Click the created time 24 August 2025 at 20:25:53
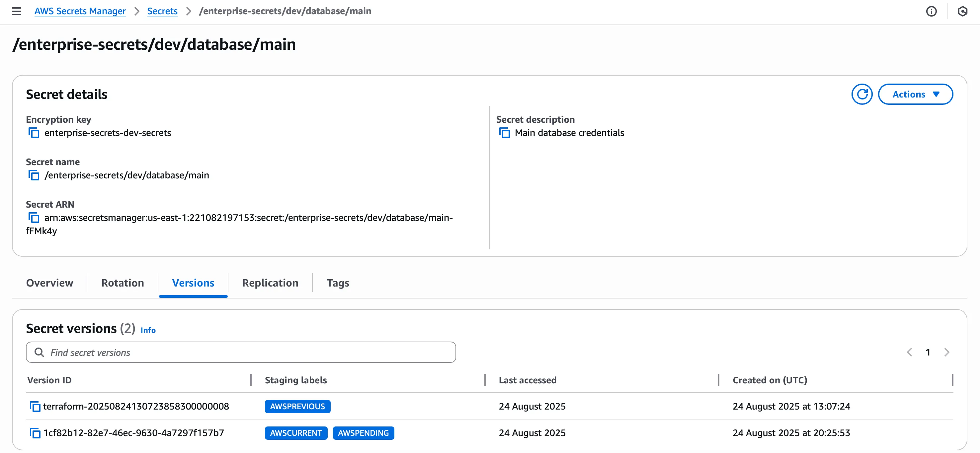The width and height of the screenshot is (980, 453). pyautogui.click(x=791, y=433)
